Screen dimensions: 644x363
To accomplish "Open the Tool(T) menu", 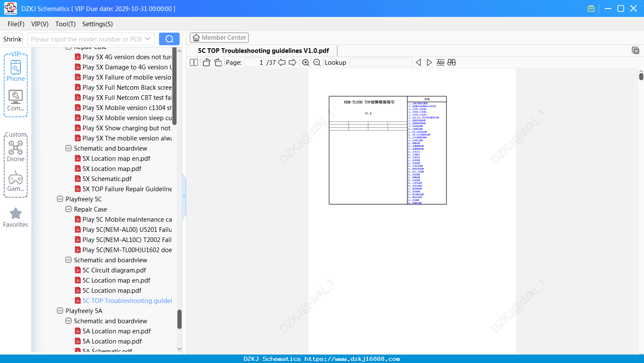I will click(x=66, y=24).
